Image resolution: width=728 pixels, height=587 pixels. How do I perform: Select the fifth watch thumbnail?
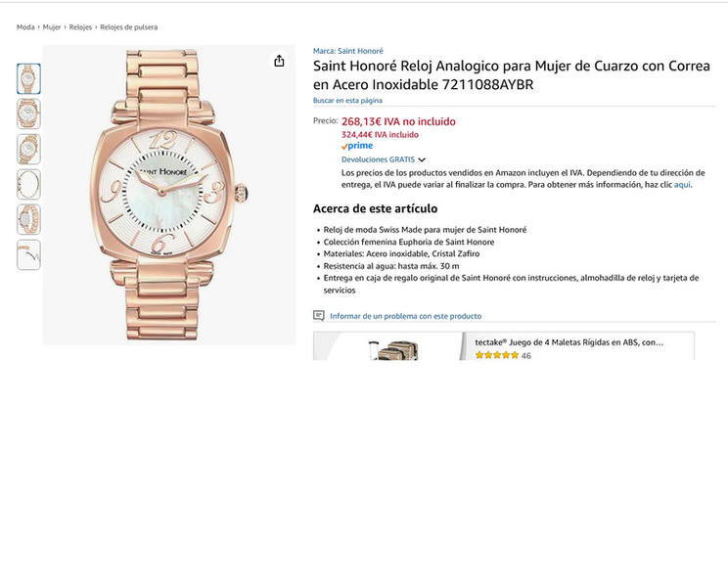(x=28, y=220)
